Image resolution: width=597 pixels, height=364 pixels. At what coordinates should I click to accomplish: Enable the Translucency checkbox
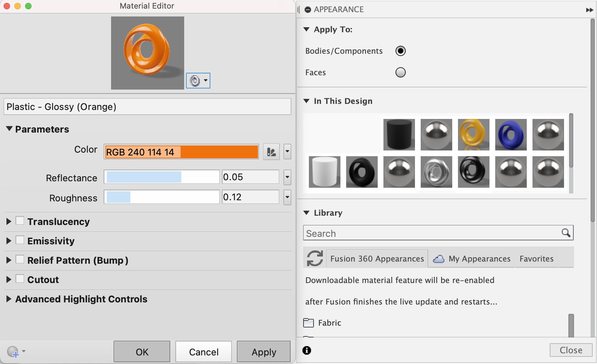point(20,221)
